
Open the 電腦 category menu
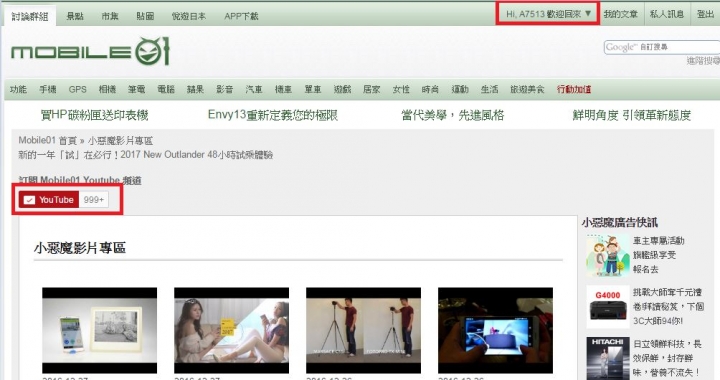(x=166, y=89)
